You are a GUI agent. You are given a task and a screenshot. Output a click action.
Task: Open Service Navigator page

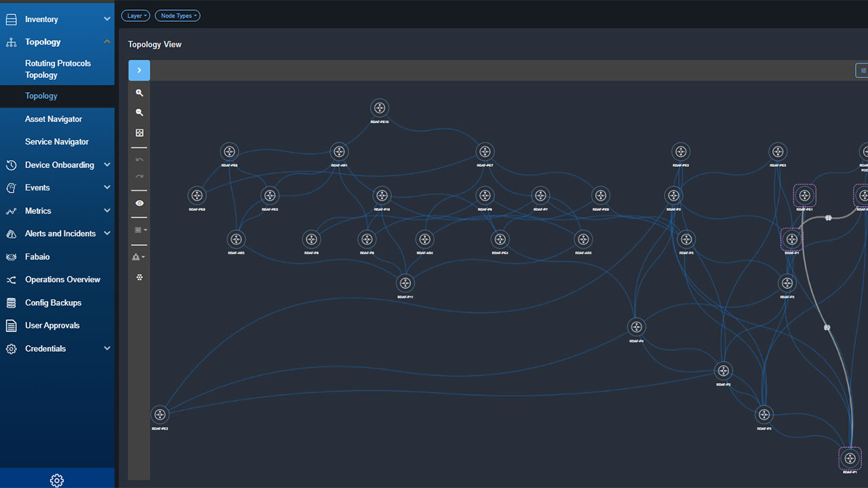tap(57, 142)
